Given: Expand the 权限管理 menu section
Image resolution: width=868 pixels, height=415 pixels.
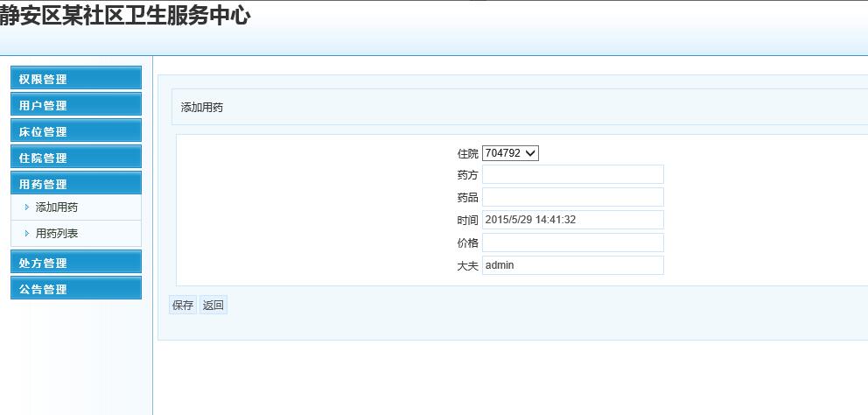Looking at the screenshot, I should (76, 78).
